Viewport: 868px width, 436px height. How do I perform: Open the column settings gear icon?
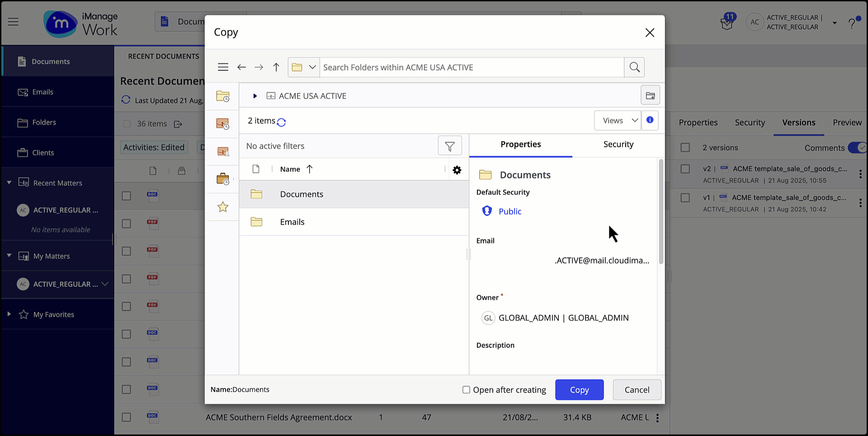(x=457, y=170)
